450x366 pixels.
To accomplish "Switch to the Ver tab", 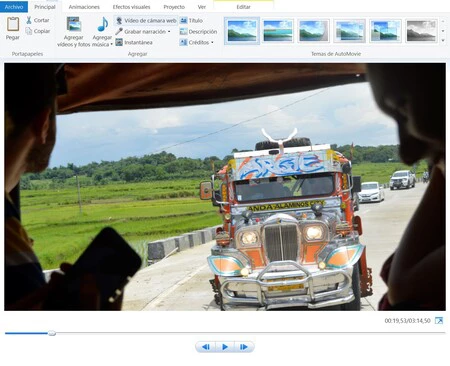I will [202, 7].
